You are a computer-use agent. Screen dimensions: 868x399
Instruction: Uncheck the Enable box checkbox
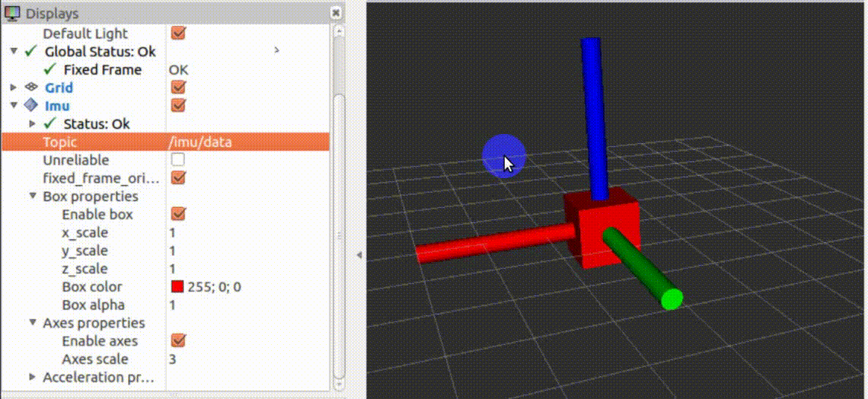click(178, 214)
